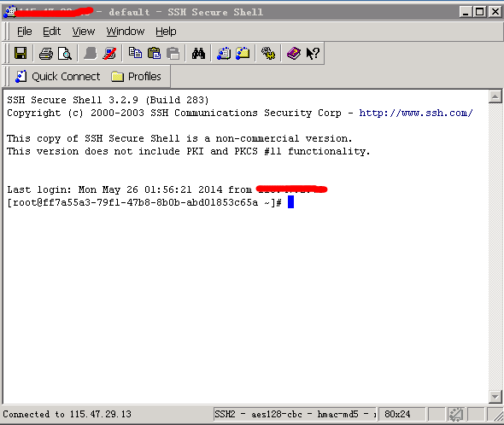Minimize the SSH Secure Shell window
This screenshot has width=504, height=425.
click(466, 12)
